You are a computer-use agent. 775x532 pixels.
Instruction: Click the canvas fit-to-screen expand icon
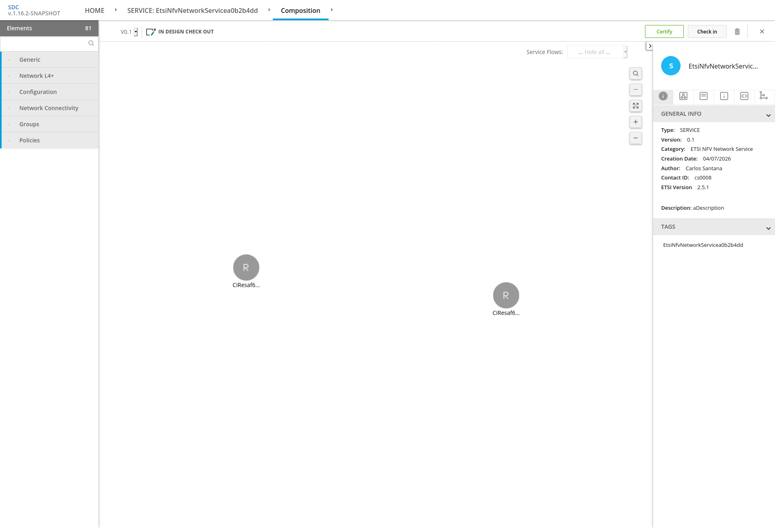[x=635, y=106]
